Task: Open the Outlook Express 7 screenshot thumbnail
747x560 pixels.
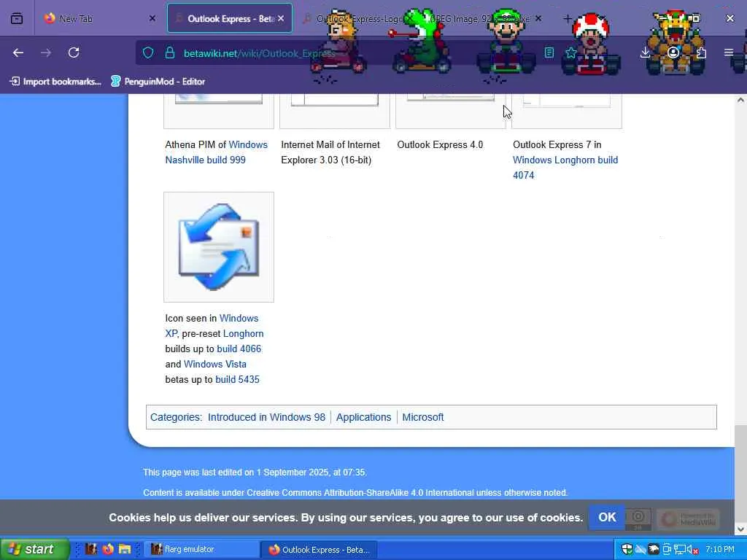Action: pos(566,111)
